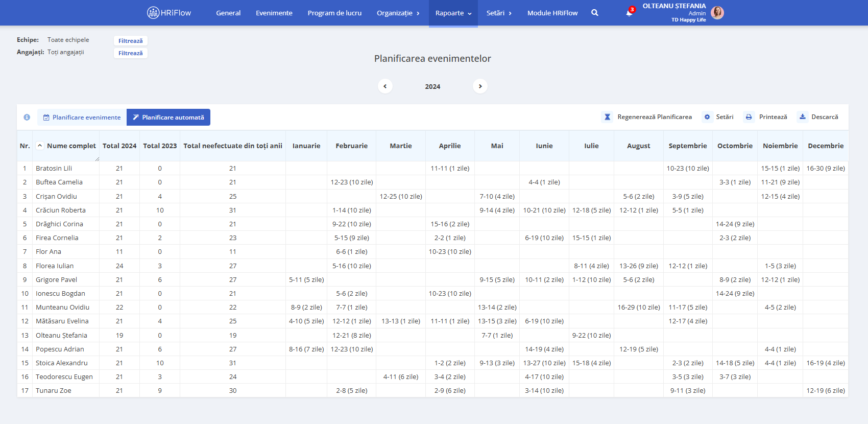Viewport: 868px width, 424px height.
Task: Sort by Nume complet arrow
Action: [x=40, y=146]
